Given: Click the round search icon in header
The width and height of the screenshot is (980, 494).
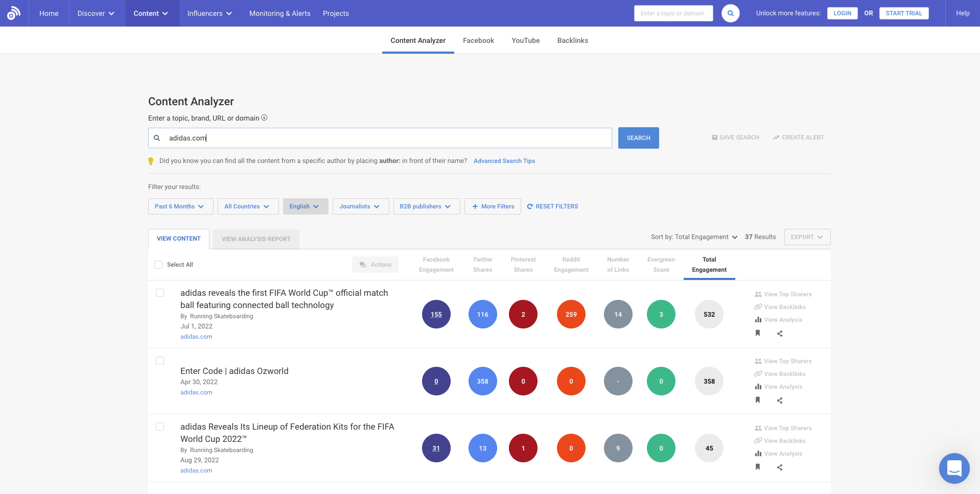Looking at the screenshot, I should pyautogui.click(x=731, y=13).
